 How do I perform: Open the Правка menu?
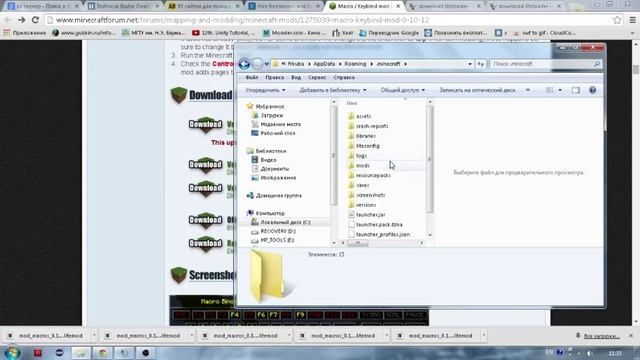coord(274,78)
